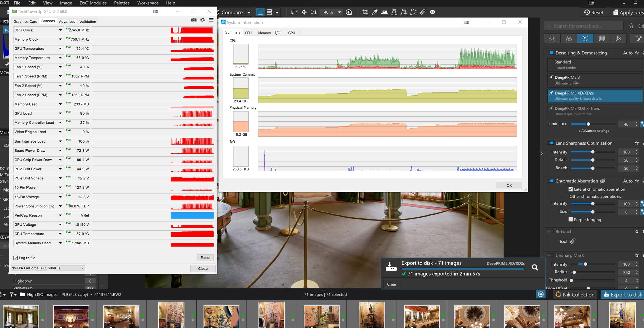Screen dimensions: 644x328
Task: Open the Light corrections sun tab
Action: coord(552,39)
